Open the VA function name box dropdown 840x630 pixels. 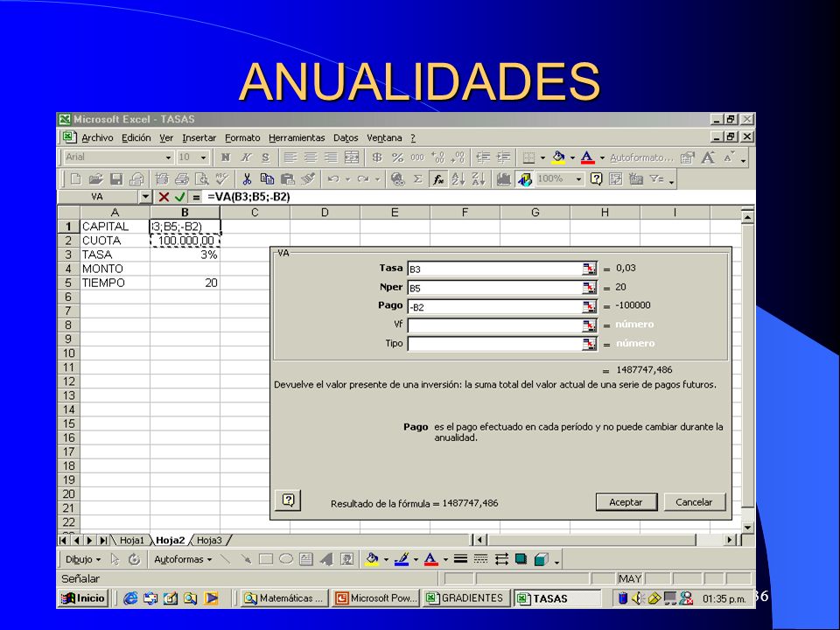coord(146,197)
